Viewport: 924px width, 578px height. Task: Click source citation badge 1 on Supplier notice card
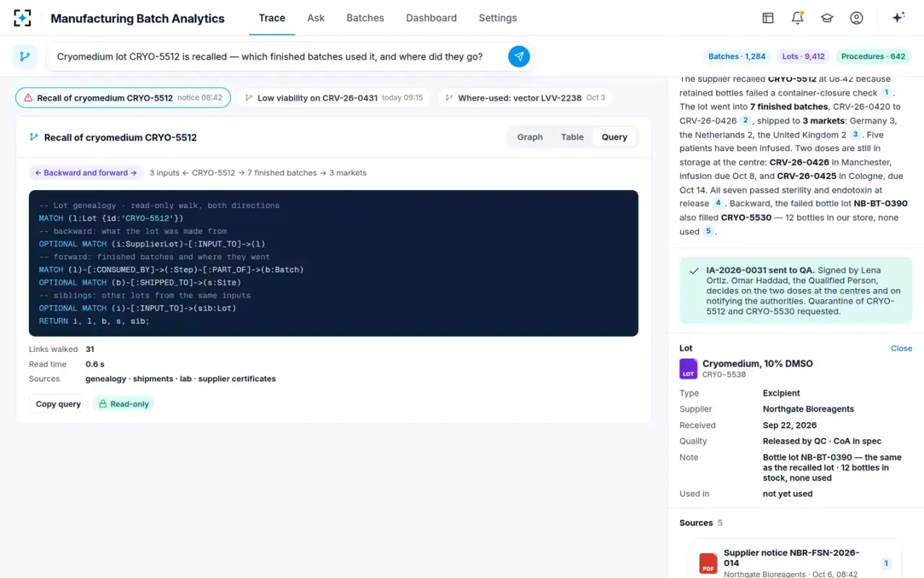(x=886, y=564)
